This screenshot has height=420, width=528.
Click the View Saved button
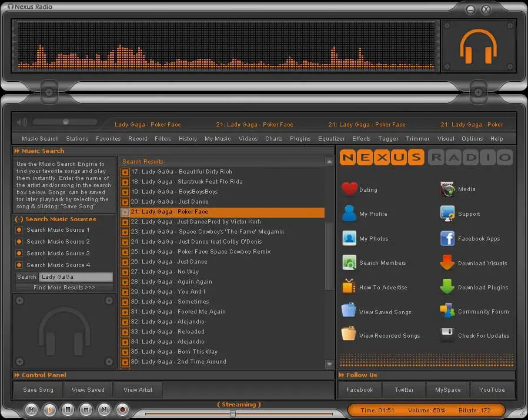click(88, 389)
